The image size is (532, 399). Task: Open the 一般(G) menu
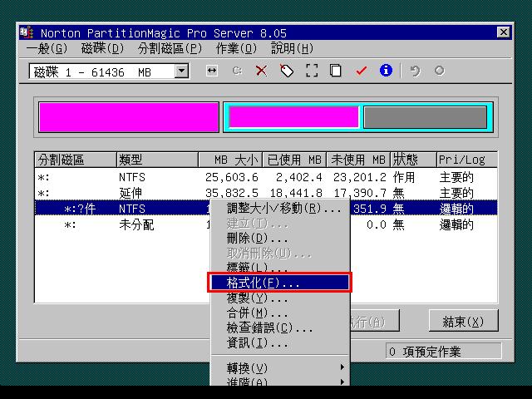(x=47, y=48)
